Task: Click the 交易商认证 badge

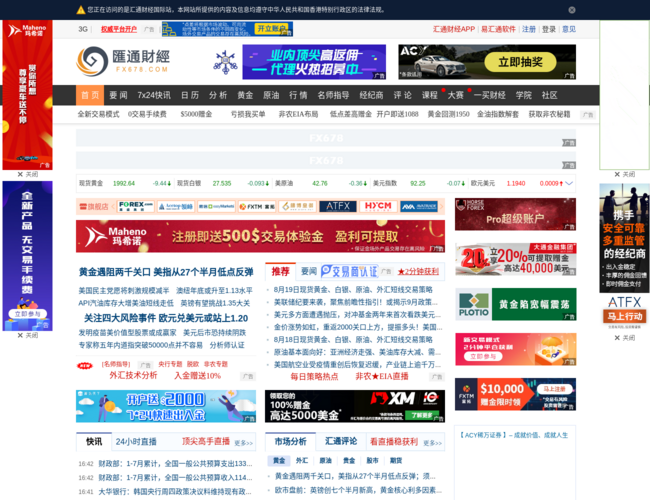Action: (x=350, y=271)
